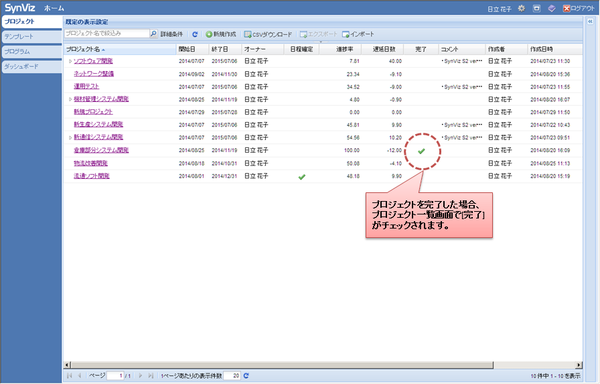Open 詳細条件 advanced filter options
This screenshot has width=600, height=384.
[171, 34]
